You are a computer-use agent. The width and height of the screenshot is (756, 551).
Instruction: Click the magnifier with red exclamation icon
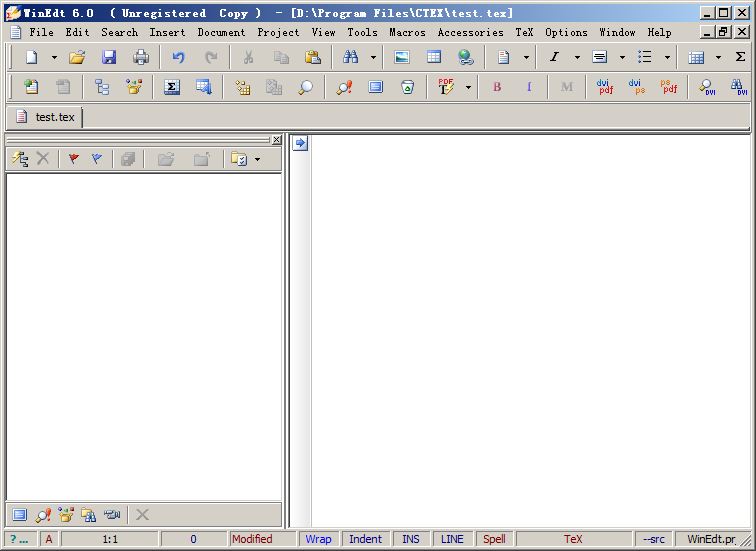click(344, 87)
